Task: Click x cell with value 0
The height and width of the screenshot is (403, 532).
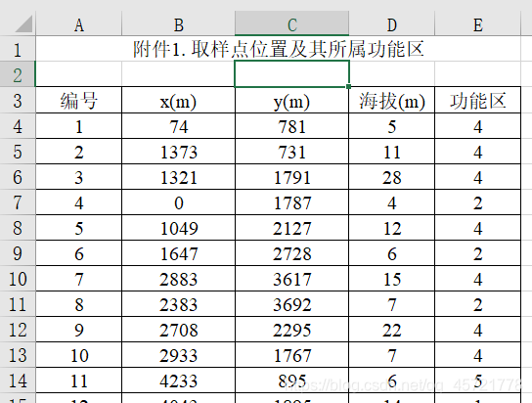Action: [178, 201]
